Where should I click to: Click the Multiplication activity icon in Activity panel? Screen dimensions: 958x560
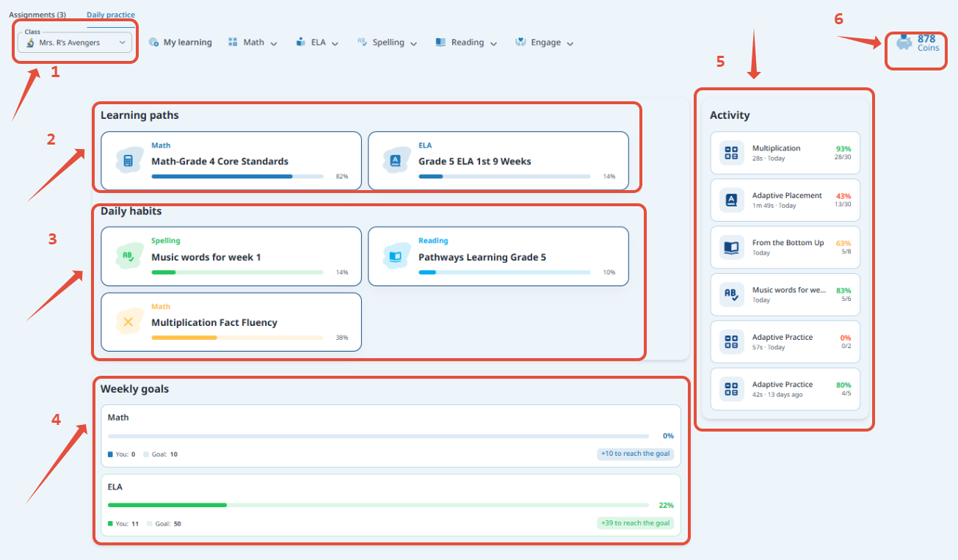tap(731, 153)
